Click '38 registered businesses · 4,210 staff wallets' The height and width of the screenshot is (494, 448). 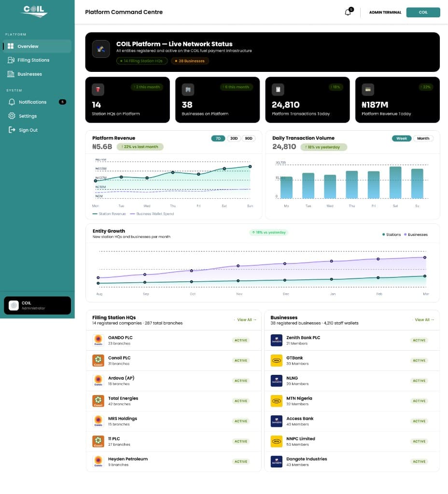point(314,323)
